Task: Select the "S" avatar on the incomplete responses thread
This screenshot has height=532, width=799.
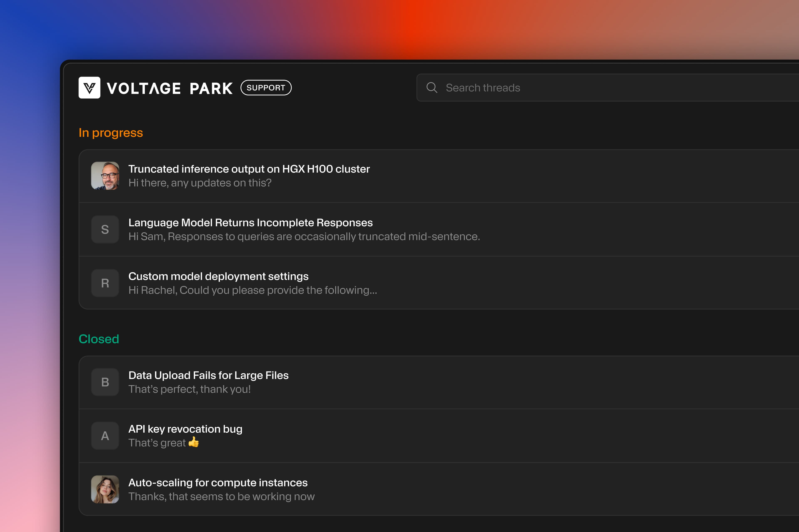Action: click(x=105, y=229)
